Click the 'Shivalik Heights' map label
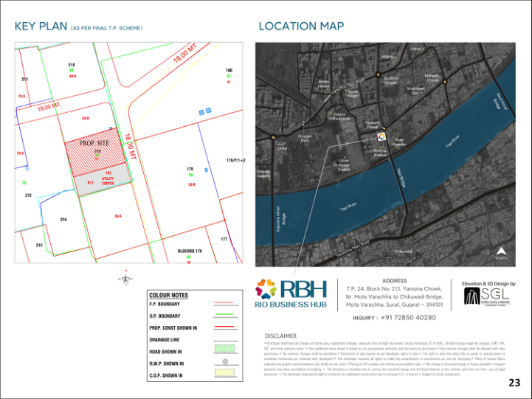Screen dimensions: 532x399 coord(263,173)
